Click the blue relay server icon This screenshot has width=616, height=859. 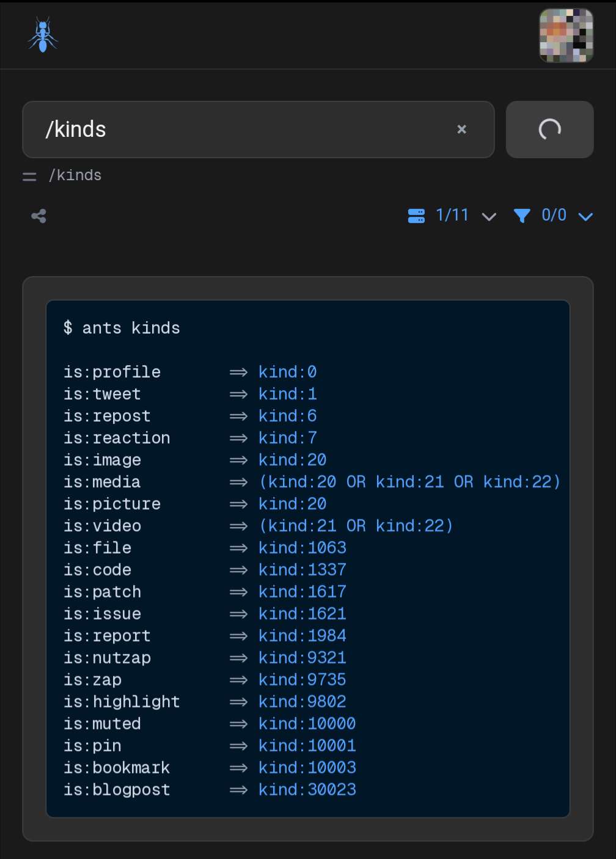(x=416, y=216)
